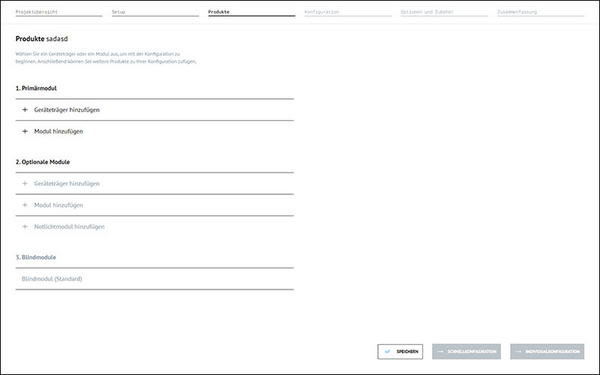Screen dimensions: 600x375
Task: Click plus icon for Primärmodul Modul hinzufügen
Action: [25, 131]
